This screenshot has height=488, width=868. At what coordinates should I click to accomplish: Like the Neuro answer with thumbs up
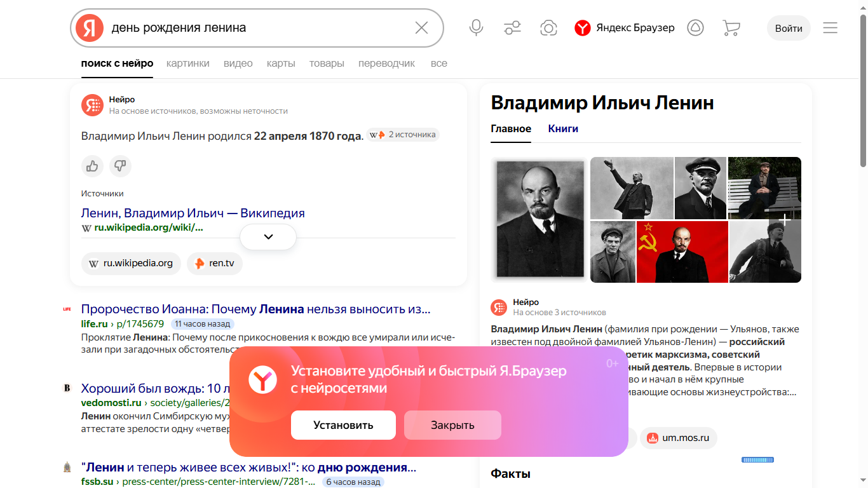(92, 166)
